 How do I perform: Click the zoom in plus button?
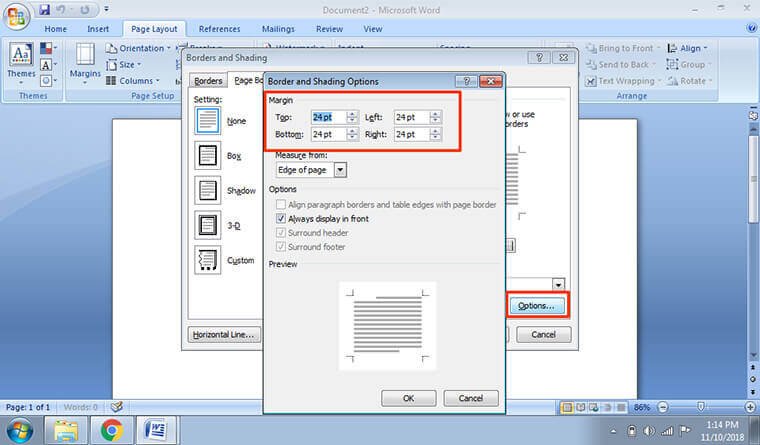point(751,407)
